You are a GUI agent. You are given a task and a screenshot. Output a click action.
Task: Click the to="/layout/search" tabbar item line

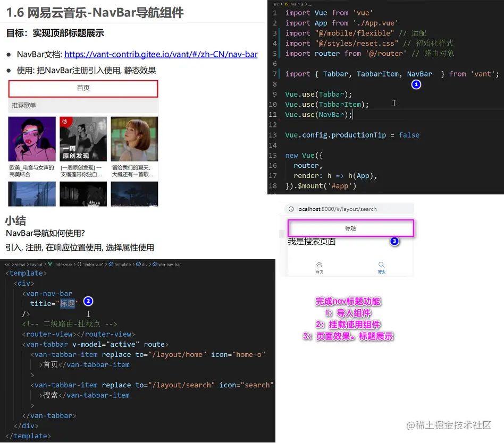pos(152,385)
